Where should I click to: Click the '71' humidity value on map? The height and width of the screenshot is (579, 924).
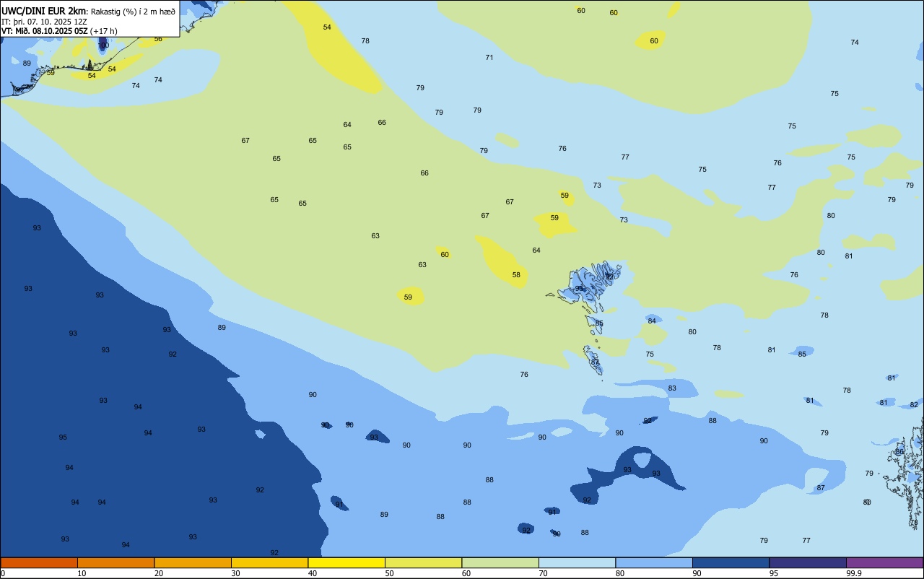tap(489, 58)
